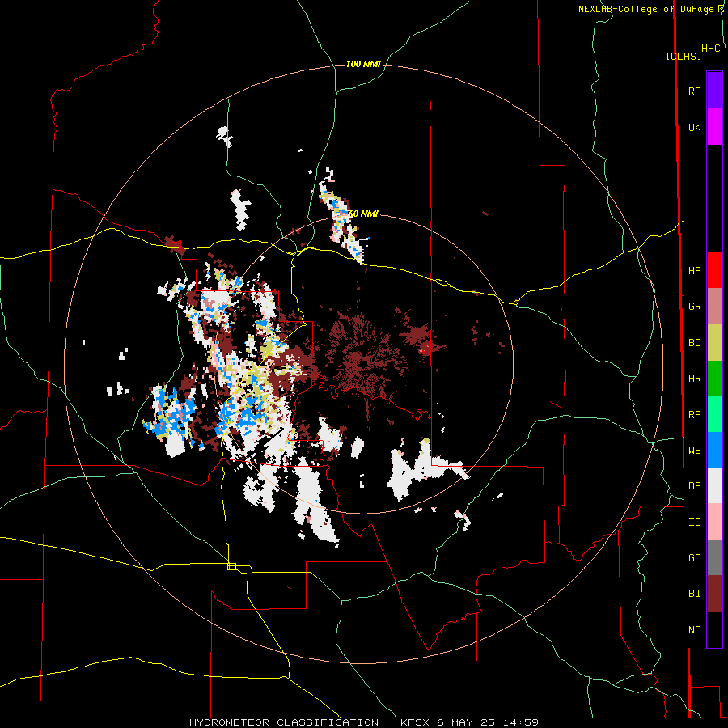The width and height of the screenshot is (728, 728).
Task: Click the WS legend label
Action: tap(694, 451)
